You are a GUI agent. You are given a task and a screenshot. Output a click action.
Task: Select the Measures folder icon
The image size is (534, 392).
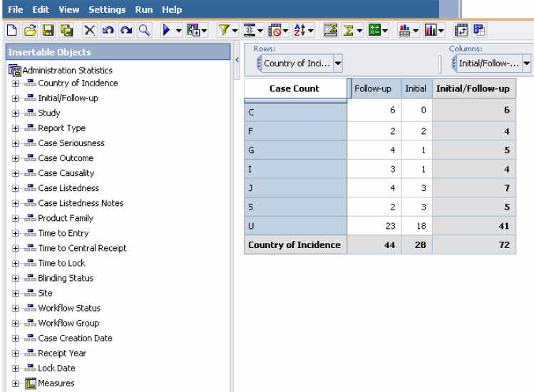[31, 383]
